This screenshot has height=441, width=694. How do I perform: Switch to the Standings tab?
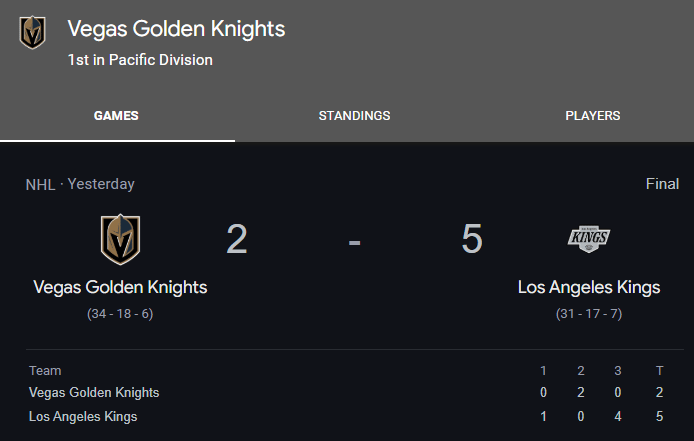[x=355, y=116]
